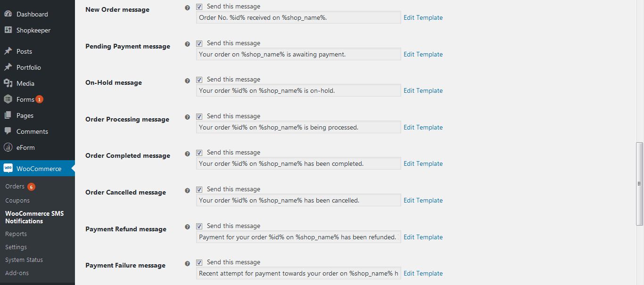Image resolution: width=644 pixels, height=285 pixels.
Task: Click the Order Processing message text field
Action: point(298,127)
